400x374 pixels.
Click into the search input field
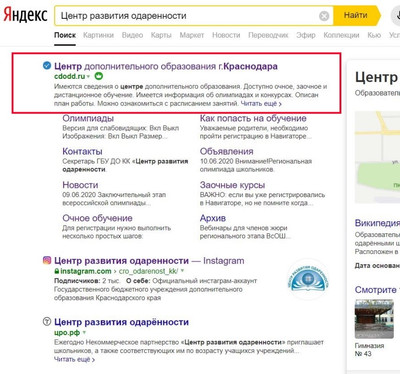tap(187, 16)
